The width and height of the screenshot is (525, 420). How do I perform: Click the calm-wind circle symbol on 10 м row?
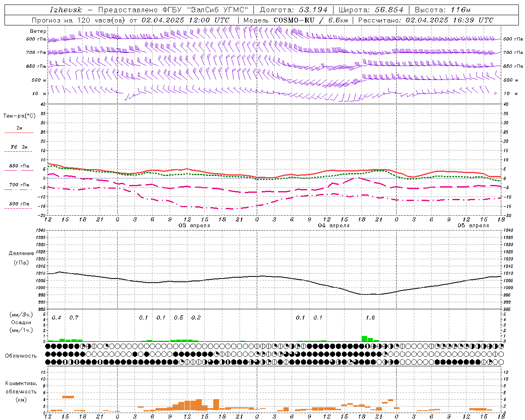click(495, 94)
